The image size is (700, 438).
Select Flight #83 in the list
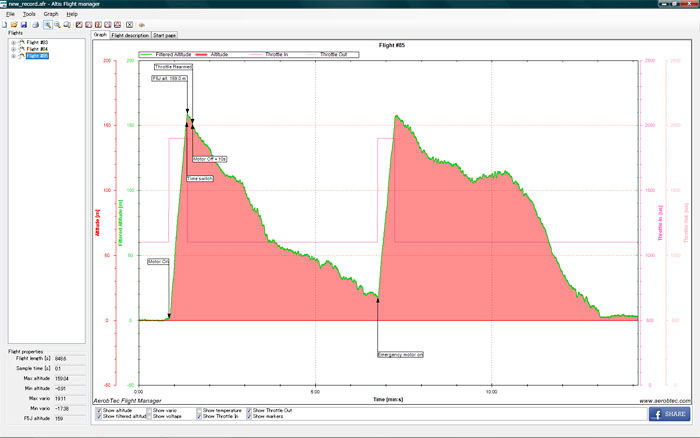pos(37,42)
